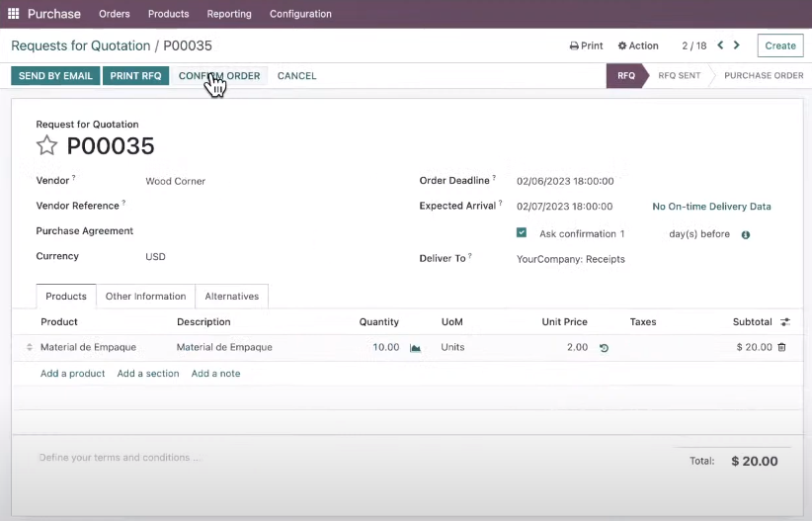The image size is (812, 521).
Task: Mark P00035 with the star icon
Action: point(46,145)
